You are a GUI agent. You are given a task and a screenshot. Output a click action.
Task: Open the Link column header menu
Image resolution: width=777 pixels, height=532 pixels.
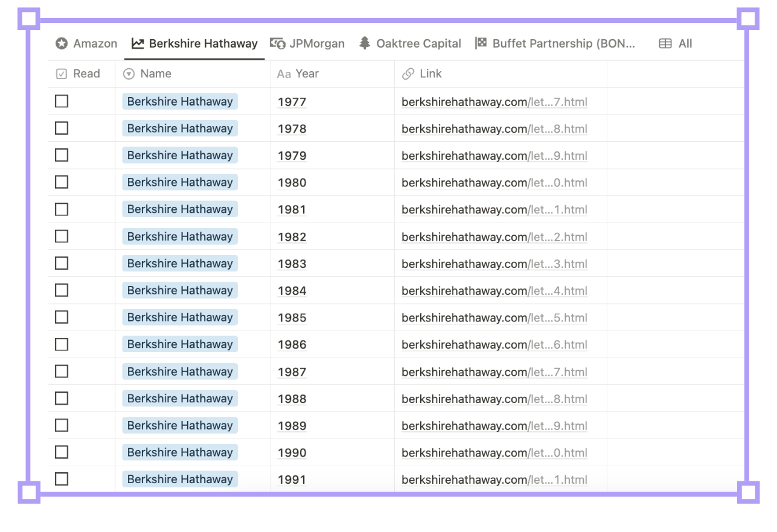[501, 74]
